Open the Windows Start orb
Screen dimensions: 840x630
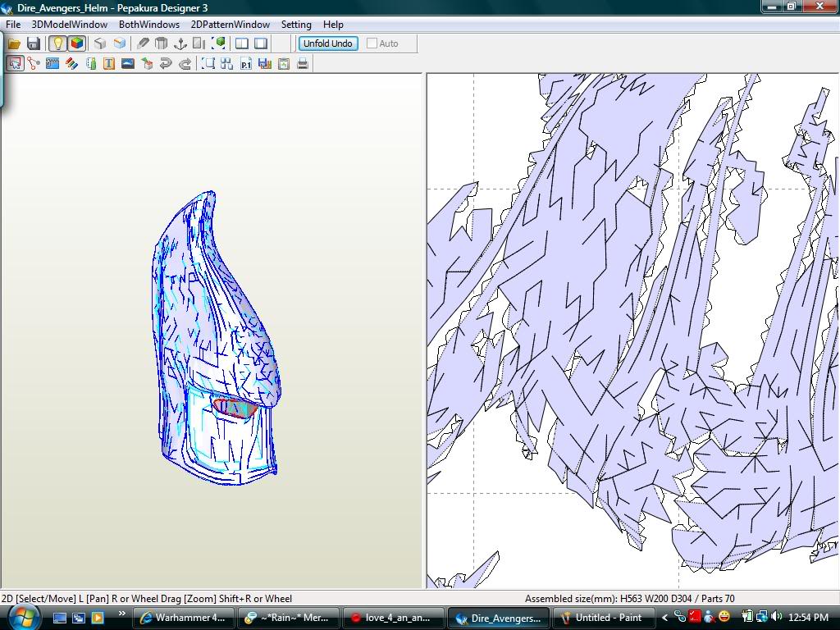24,617
